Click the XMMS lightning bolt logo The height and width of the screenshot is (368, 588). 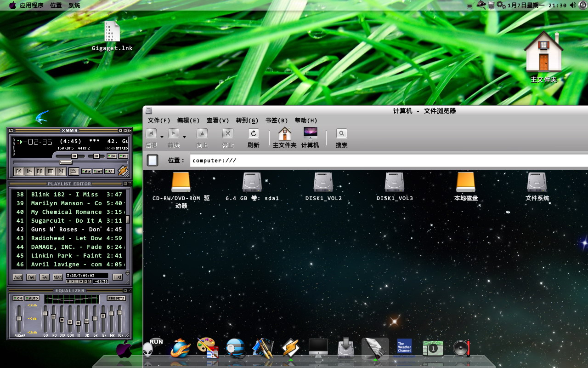pos(123,171)
